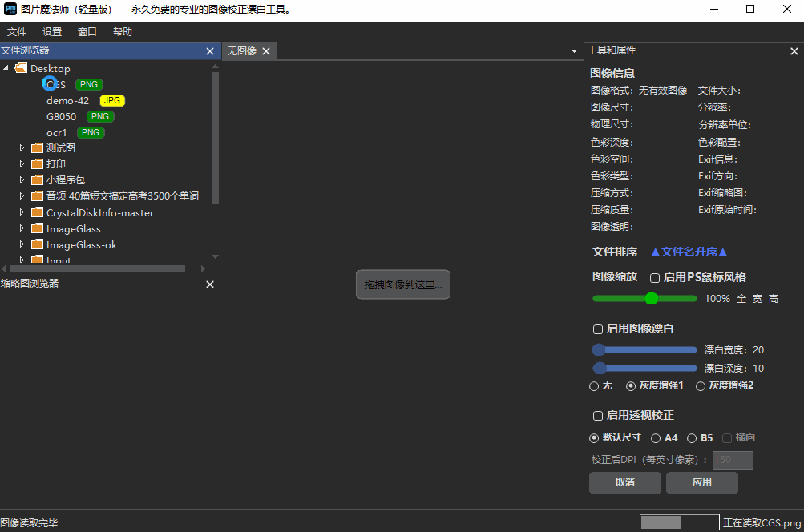Click the 测试图 folder icon

37,147
